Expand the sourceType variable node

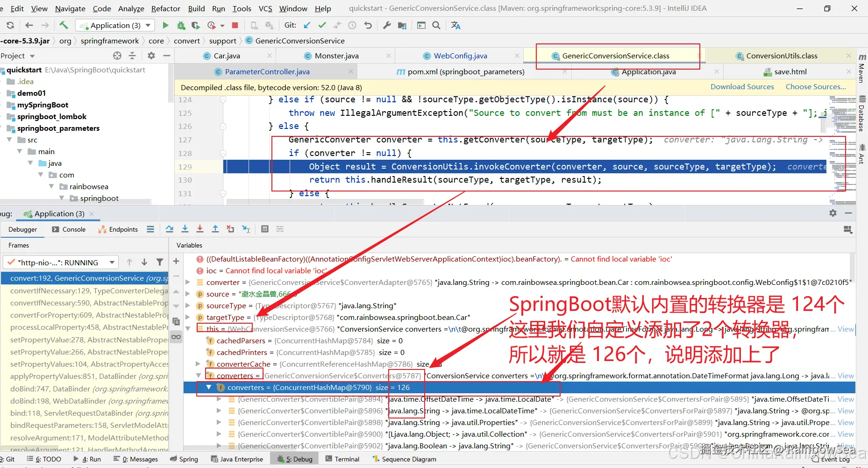[x=188, y=305]
